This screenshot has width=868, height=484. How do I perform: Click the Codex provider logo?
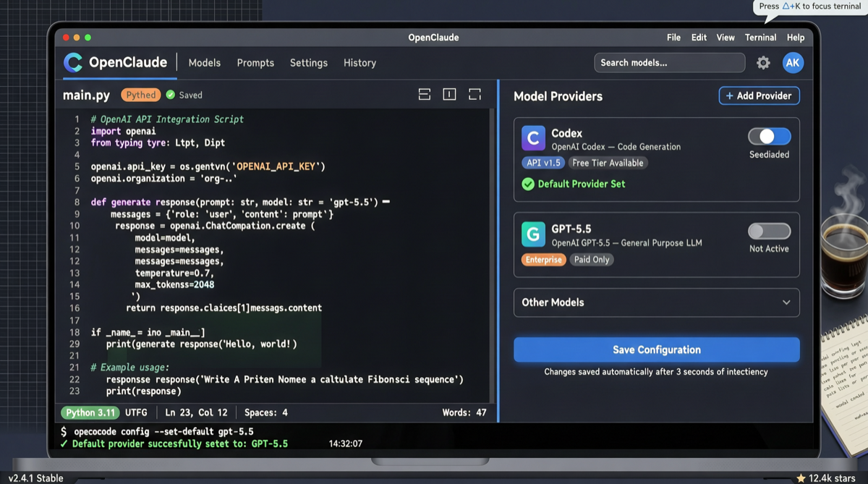(x=533, y=137)
